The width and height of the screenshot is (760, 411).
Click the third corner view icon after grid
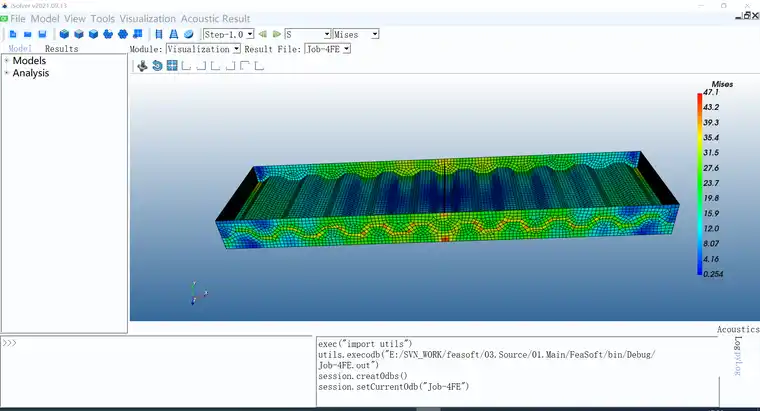216,66
